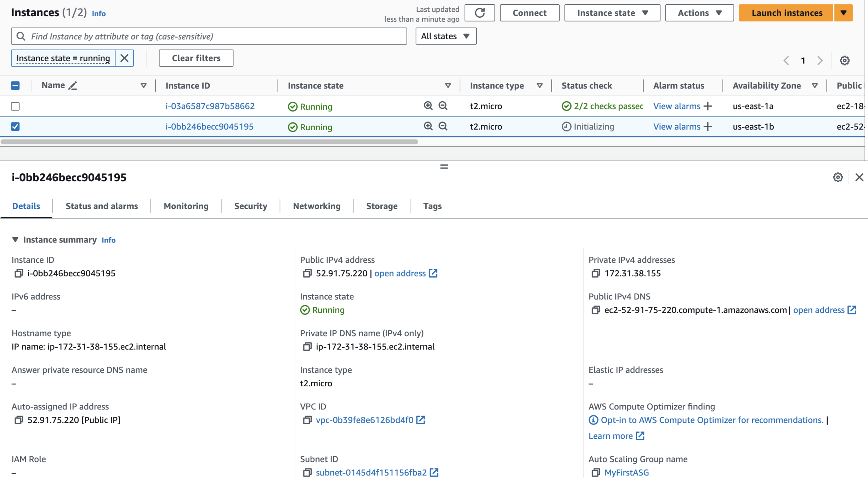
Task: Open the All states dropdown
Action: click(x=446, y=36)
